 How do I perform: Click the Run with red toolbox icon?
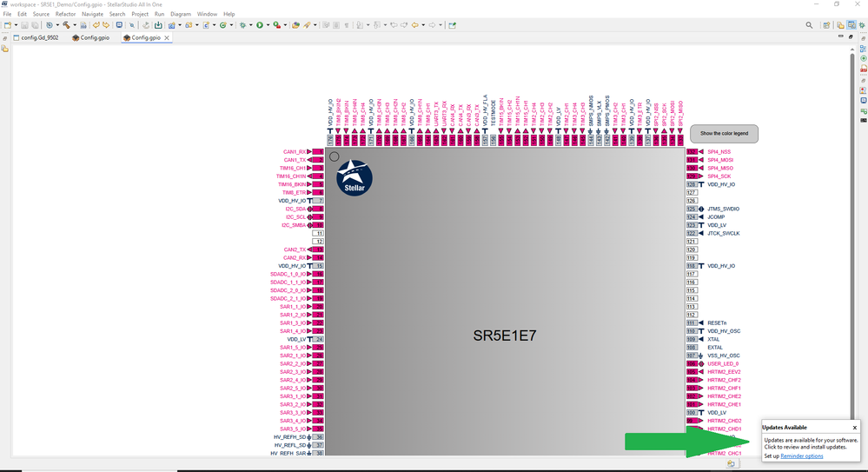(x=277, y=25)
